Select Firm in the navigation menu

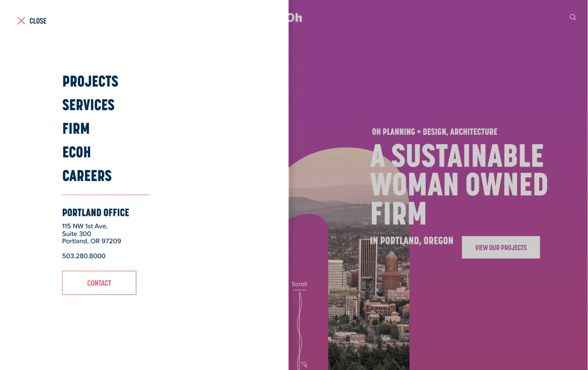coord(76,129)
